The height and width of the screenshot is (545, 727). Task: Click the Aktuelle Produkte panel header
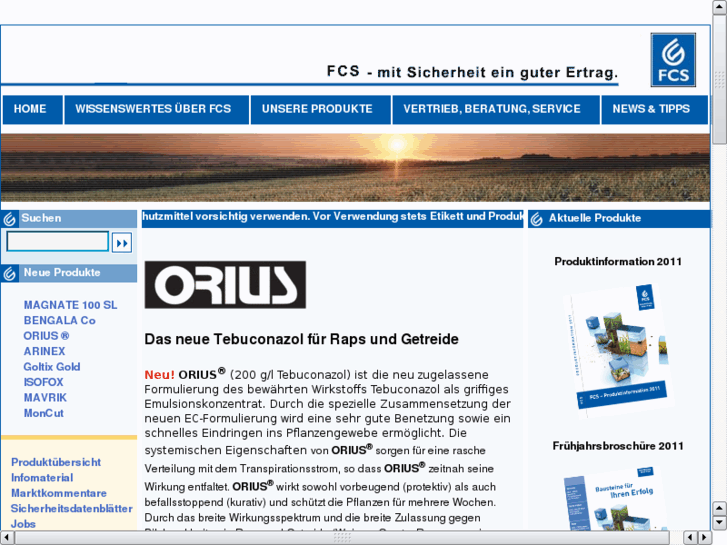[x=619, y=218]
